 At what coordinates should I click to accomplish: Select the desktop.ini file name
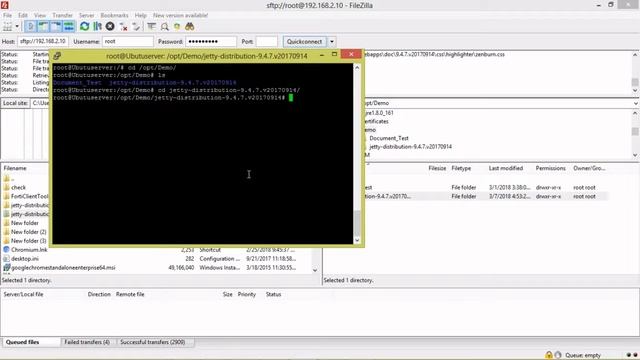[x=25, y=259]
